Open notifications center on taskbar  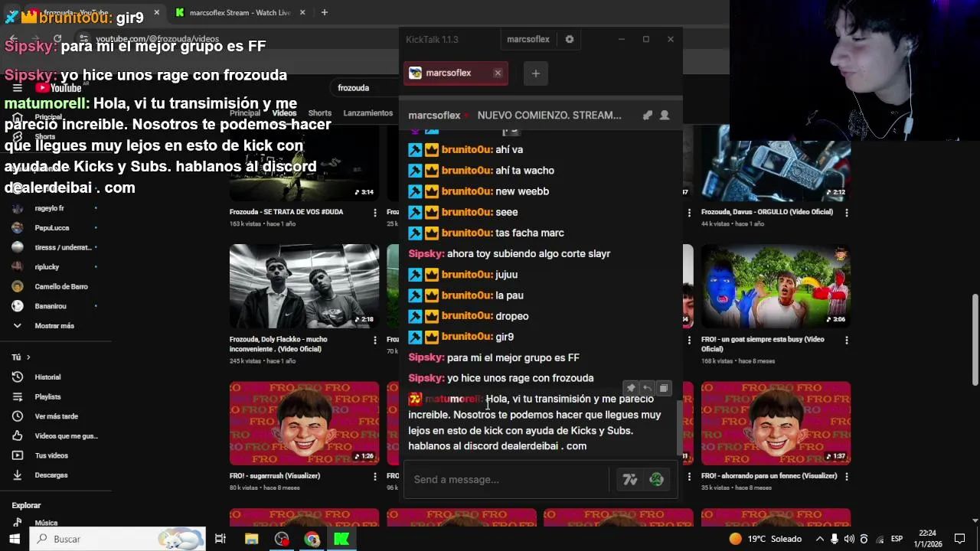[960, 539]
